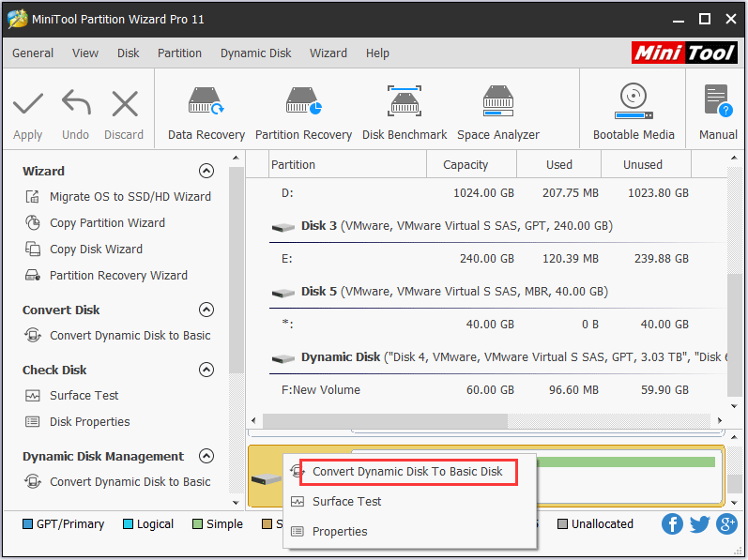Choose Surface Test in context menu

pos(346,502)
